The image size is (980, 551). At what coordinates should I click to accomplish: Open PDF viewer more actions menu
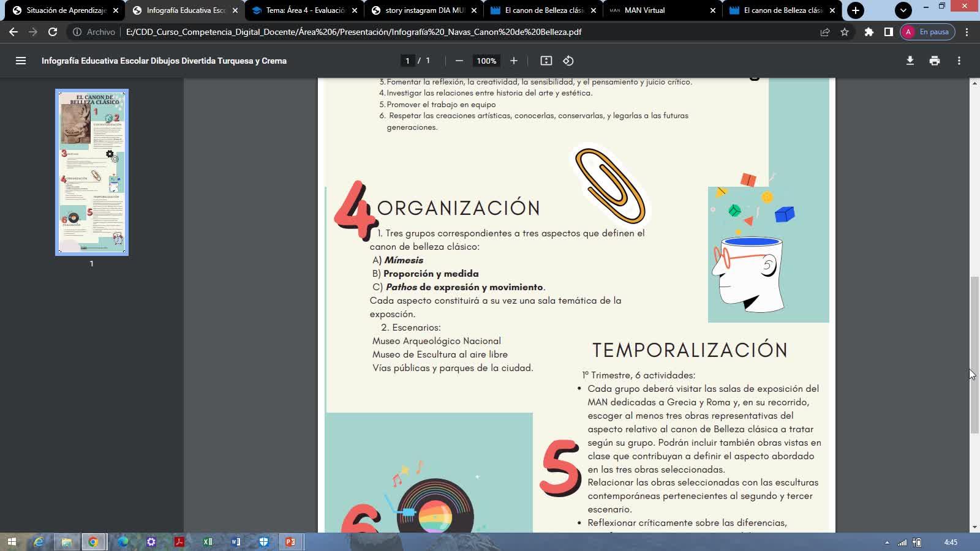(x=959, y=61)
